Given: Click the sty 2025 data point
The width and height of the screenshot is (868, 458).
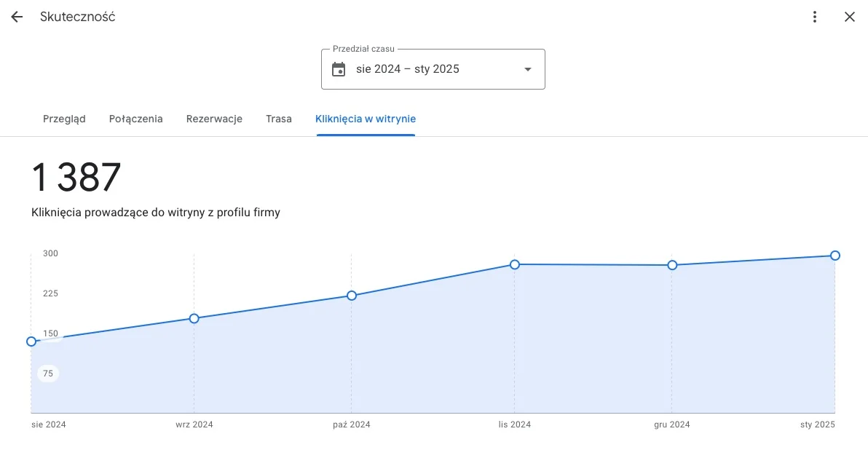Looking at the screenshot, I should pyautogui.click(x=835, y=256).
